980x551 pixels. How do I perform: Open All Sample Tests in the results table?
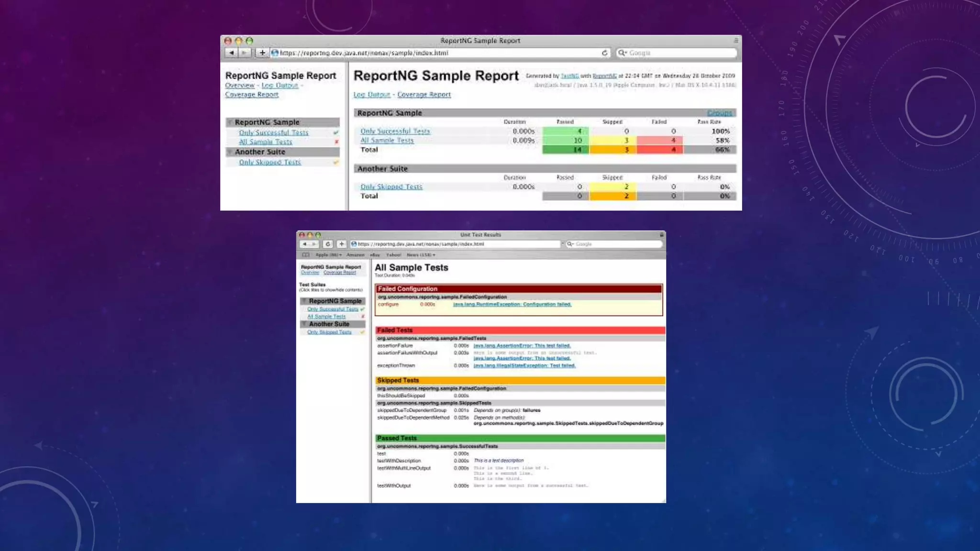click(387, 140)
